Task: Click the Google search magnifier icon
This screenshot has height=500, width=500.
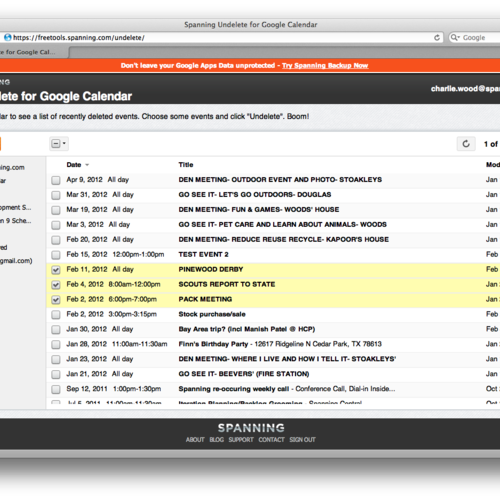Action: pyautogui.click(x=454, y=38)
